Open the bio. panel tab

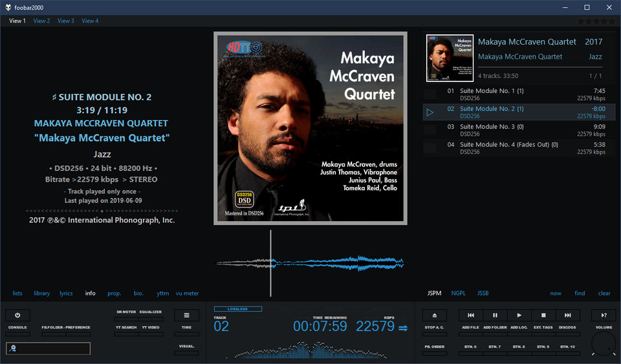[x=138, y=293]
